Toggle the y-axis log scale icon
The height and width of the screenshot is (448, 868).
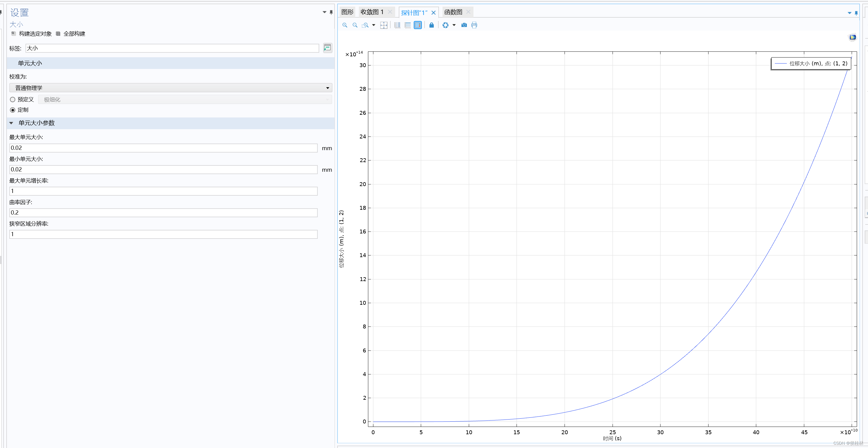(x=407, y=25)
